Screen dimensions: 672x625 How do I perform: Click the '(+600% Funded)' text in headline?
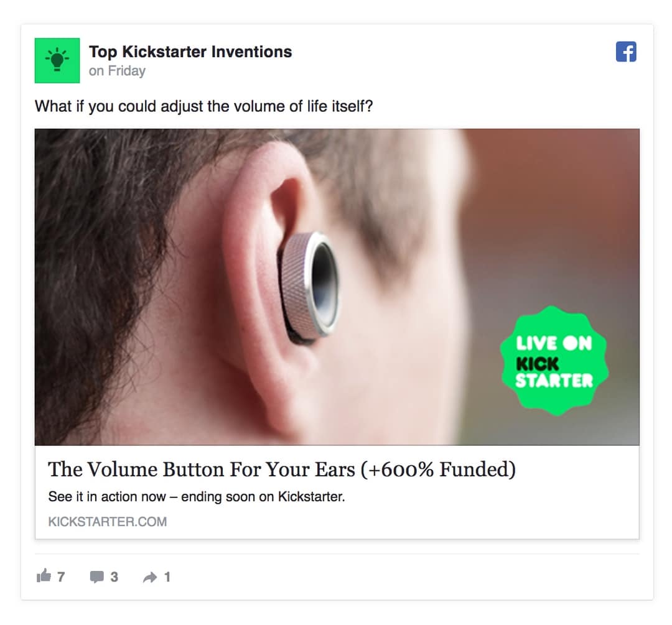coord(438,470)
